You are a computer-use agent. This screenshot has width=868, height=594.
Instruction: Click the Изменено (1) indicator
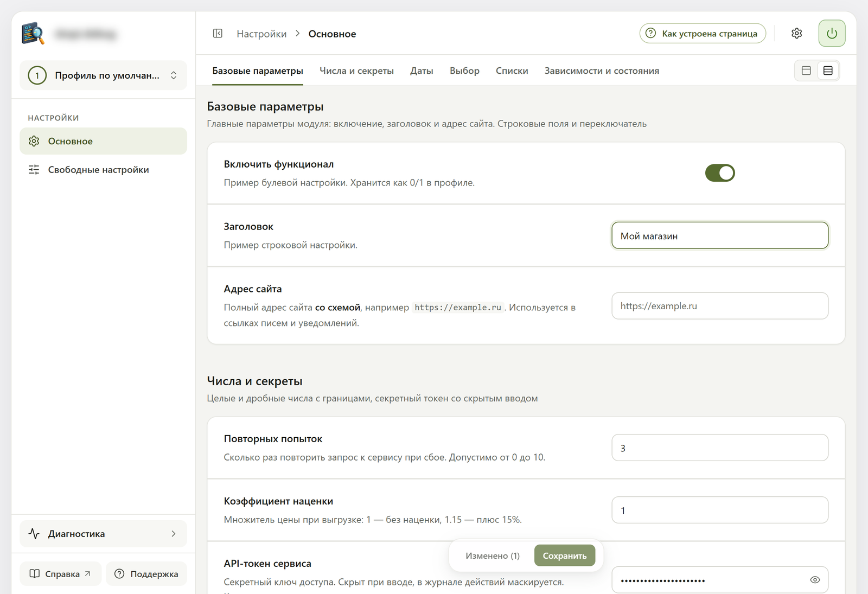click(x=493, y=555)
